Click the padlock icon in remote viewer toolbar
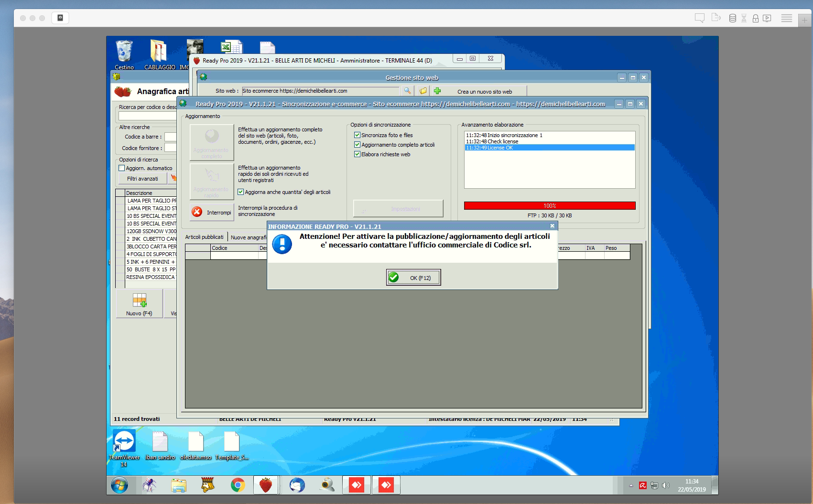813x504 pixels. click(x=756, y=18)
